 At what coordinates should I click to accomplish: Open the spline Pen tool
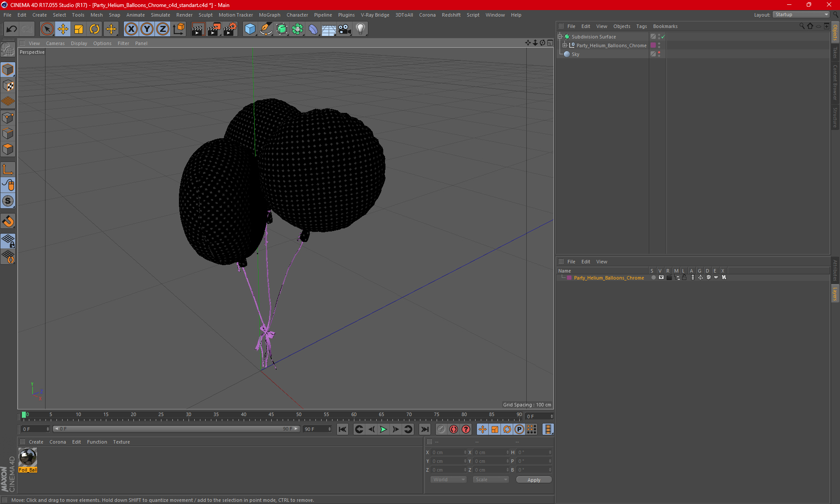(266, 29)
